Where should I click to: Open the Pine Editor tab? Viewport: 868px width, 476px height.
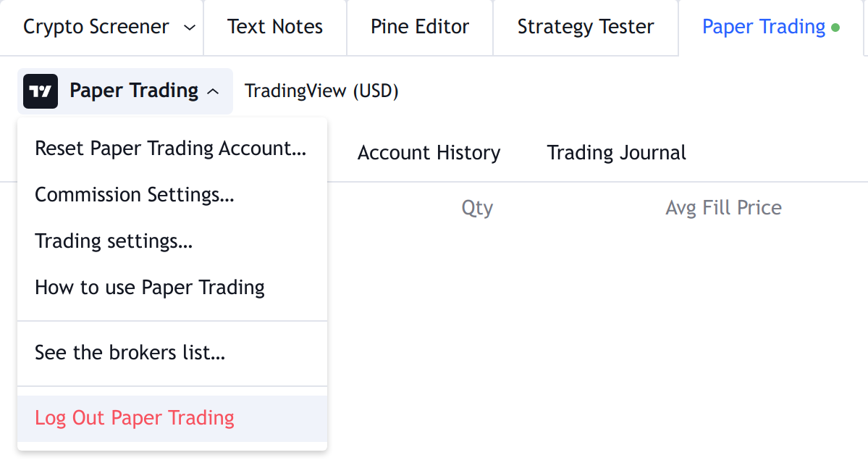(420, 27)
